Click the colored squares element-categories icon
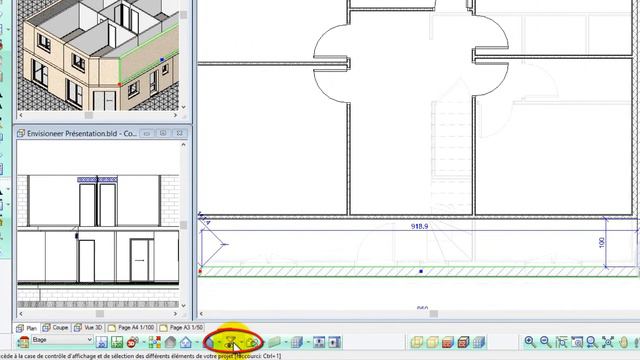This screenshot has width=640, height=360. 155,342
